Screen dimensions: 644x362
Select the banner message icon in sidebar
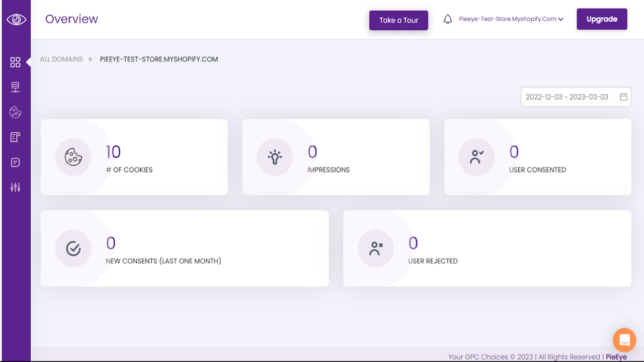click(15, 162)
